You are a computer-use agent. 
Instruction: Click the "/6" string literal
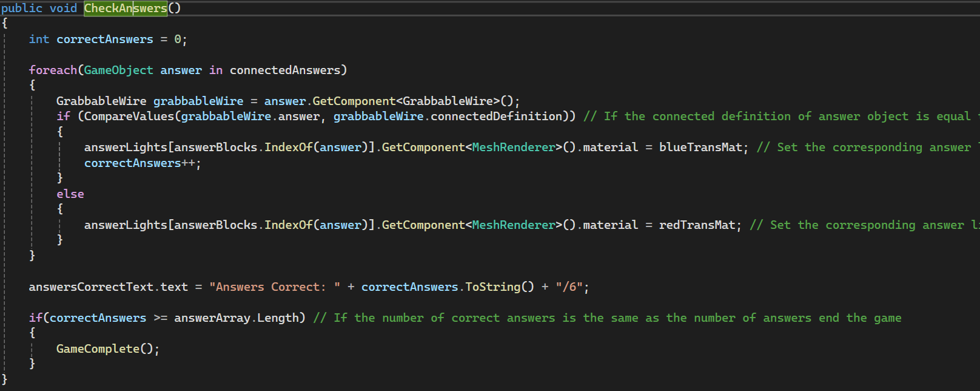569,287
